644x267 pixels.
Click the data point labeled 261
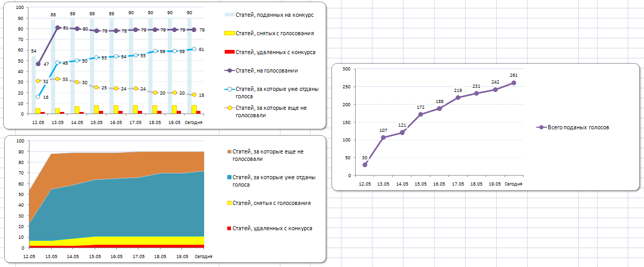(x=514, y=83)
